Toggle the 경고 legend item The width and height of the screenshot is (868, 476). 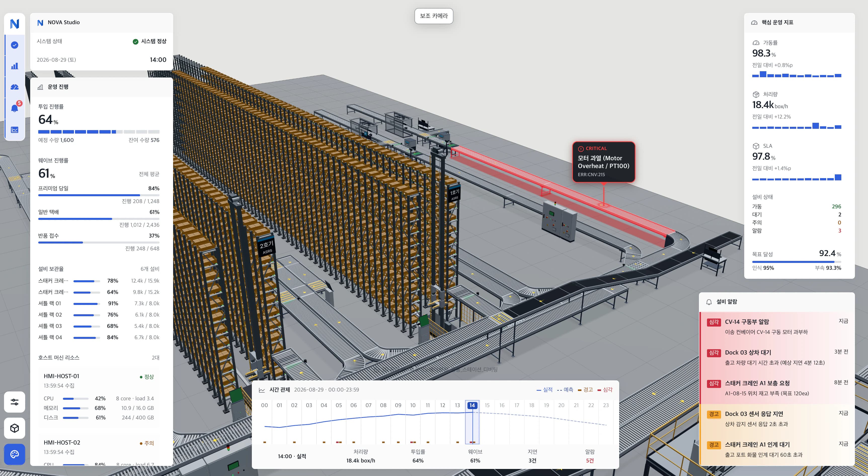coord(585,390)
